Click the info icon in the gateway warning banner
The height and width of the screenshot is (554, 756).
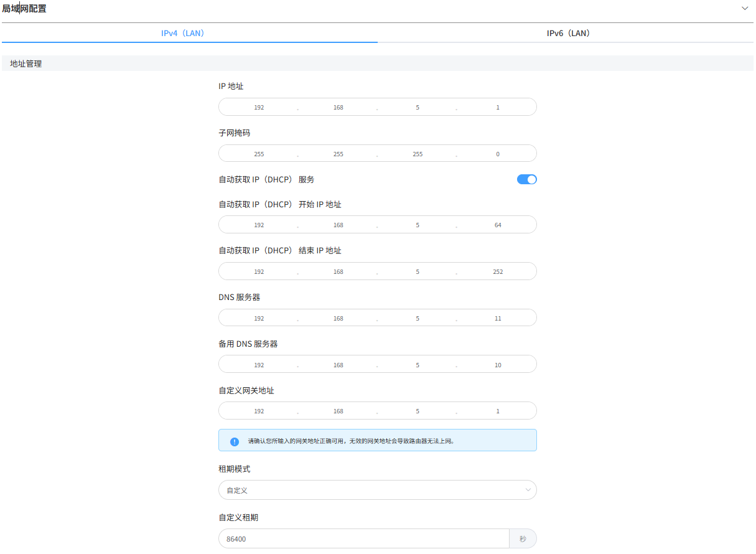coord(233,440)
